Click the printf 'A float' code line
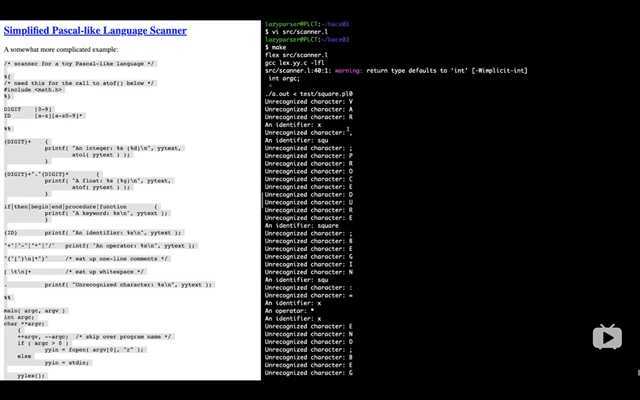Image resolution: width=640 pixels, height=400 pixels. coord(109,181)
